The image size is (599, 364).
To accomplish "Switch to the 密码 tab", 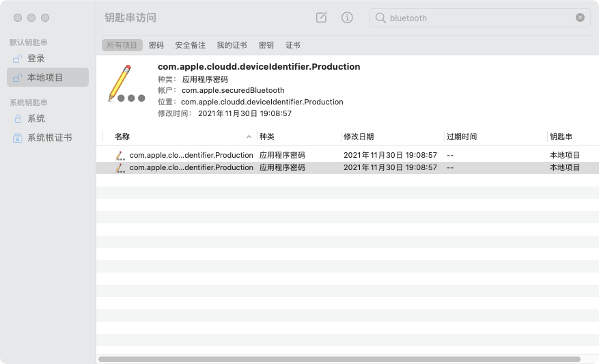I will coord(156,45).
